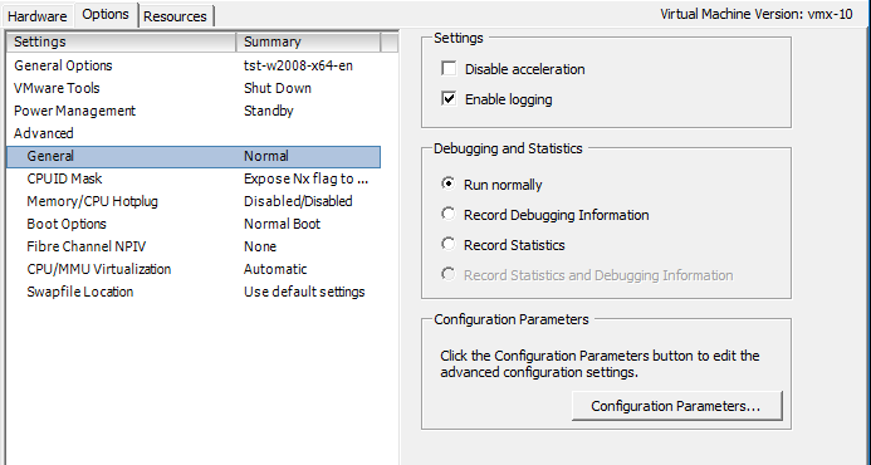Select the CPUID Mask setting

pyautogui.click(x=64, y=179)
